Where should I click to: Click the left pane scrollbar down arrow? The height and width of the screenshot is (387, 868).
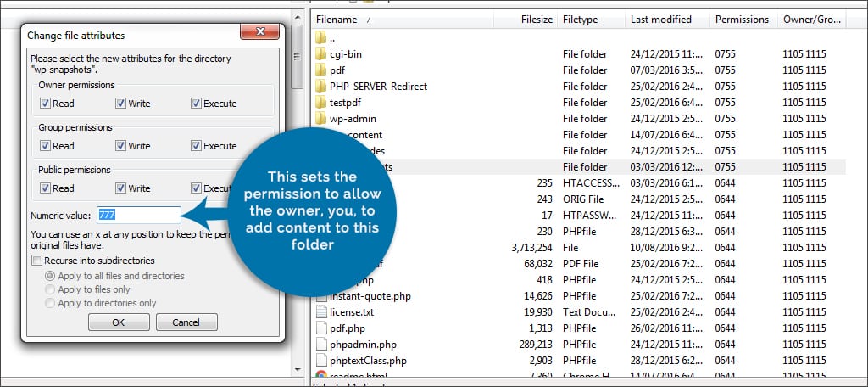298,369
